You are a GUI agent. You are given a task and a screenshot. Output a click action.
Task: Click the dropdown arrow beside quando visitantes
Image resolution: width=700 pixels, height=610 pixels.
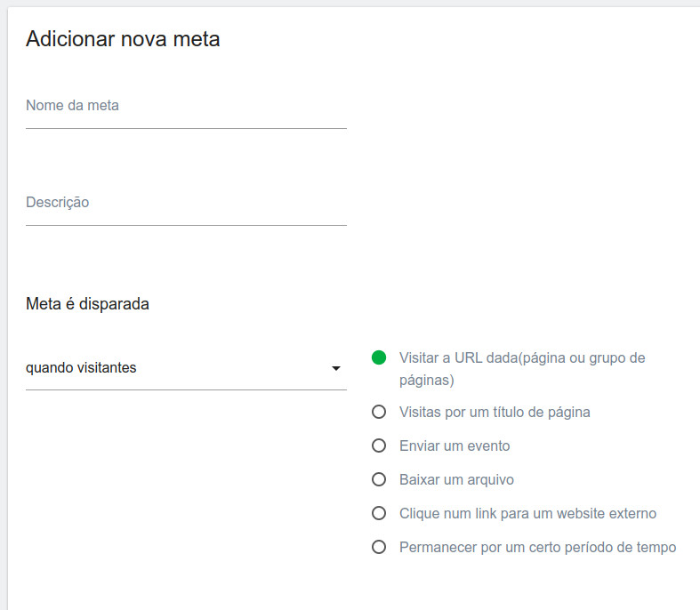pyautogui.click(x=336, y=368)
